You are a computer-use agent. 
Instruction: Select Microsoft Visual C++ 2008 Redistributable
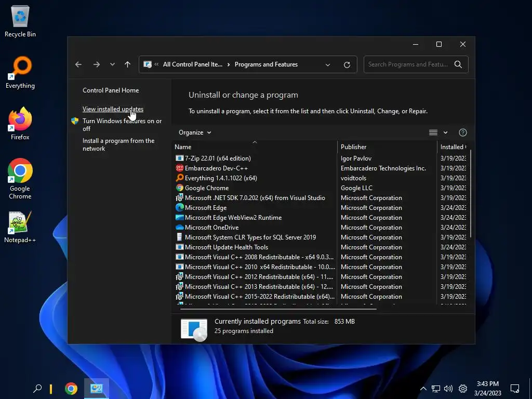321,257
